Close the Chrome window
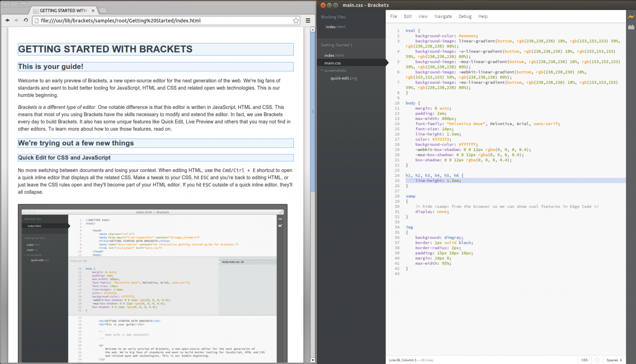 pyautogui.click(x=6, y=4)
